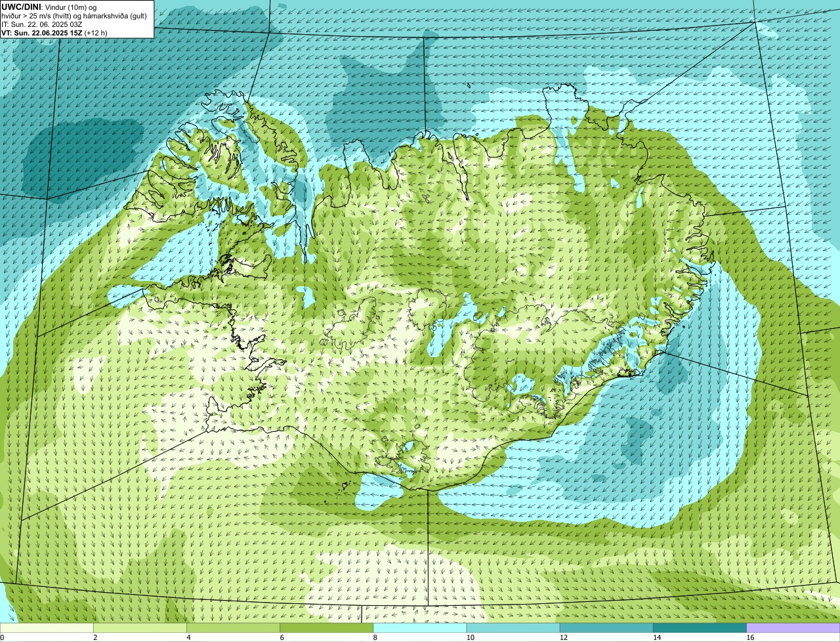Click the lavender above-16 m/s legend swatch
840x642 pixels.
(793, 628)
